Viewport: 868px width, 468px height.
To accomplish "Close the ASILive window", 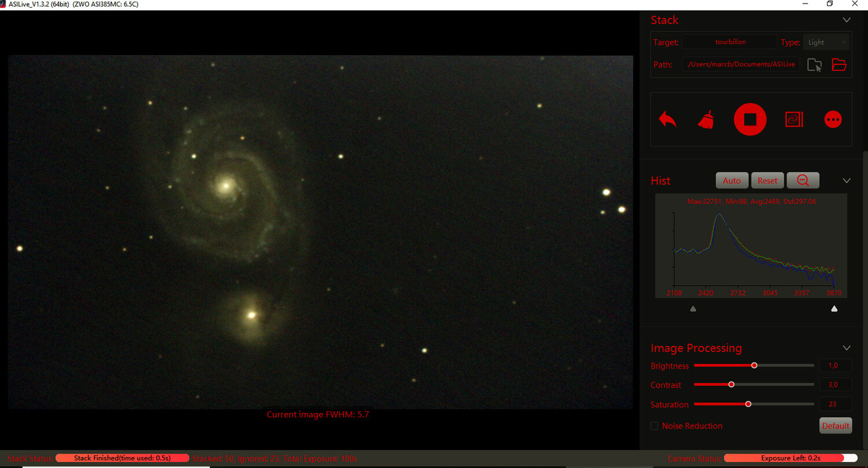I will click(x=855, y=3).
